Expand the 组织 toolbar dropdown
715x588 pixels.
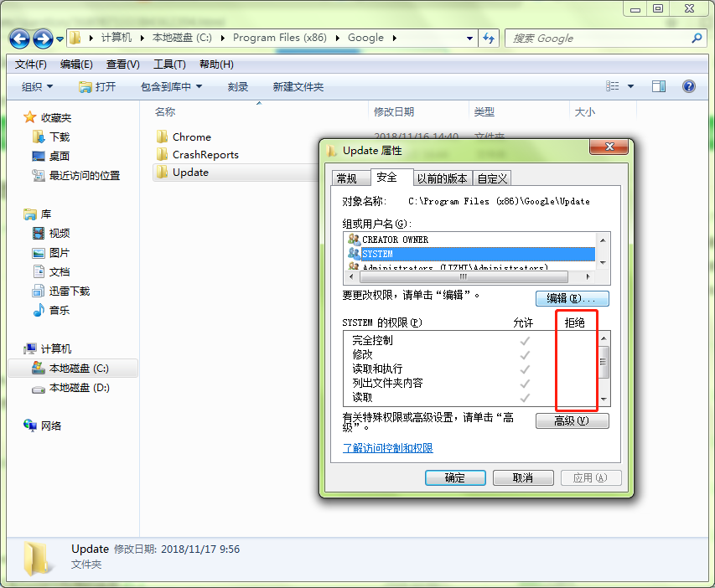38,86
